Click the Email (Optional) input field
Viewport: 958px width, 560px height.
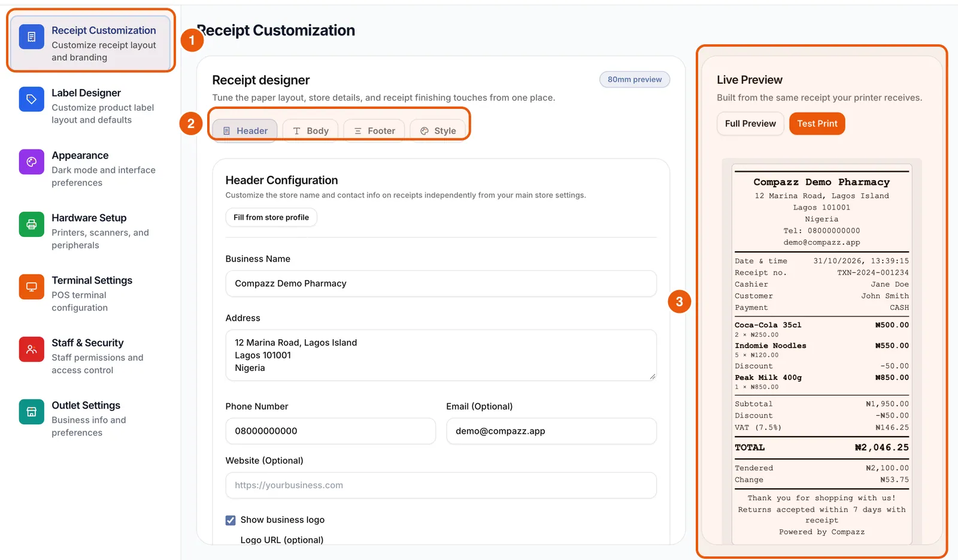coord(551,431)
